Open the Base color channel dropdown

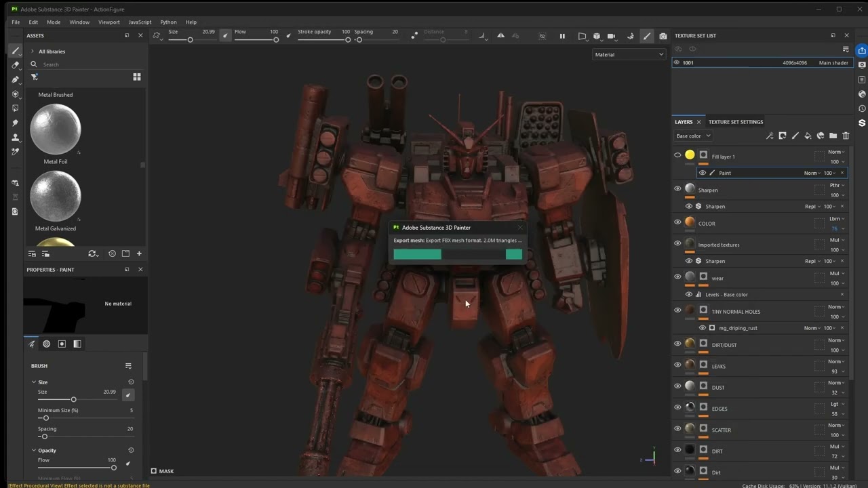(693, 136)
